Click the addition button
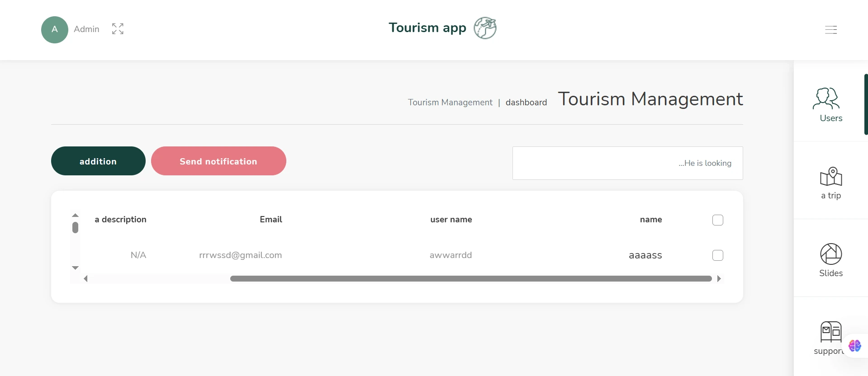868x376 pixels. pyautogui.click(x=98, y=161)
